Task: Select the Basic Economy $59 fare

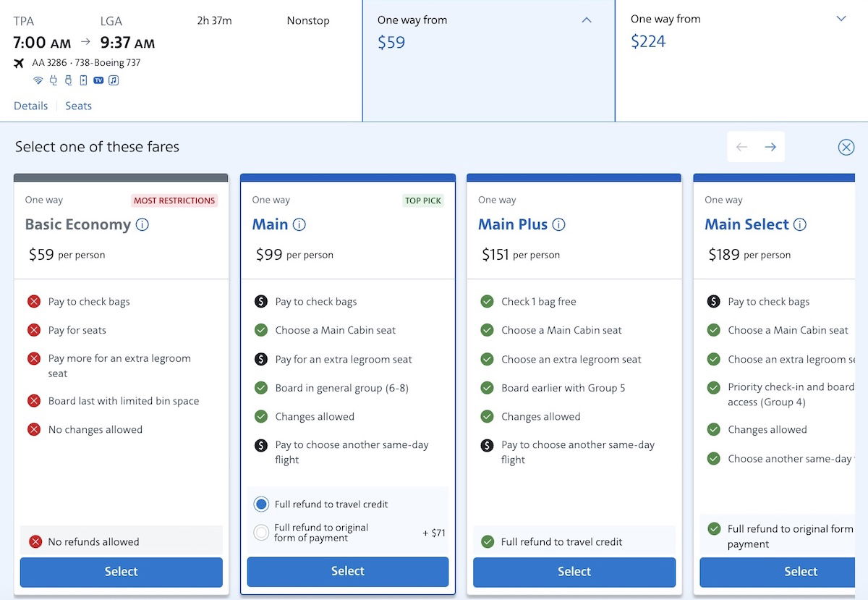Action: pyautogui.click(x=121, y=572)
